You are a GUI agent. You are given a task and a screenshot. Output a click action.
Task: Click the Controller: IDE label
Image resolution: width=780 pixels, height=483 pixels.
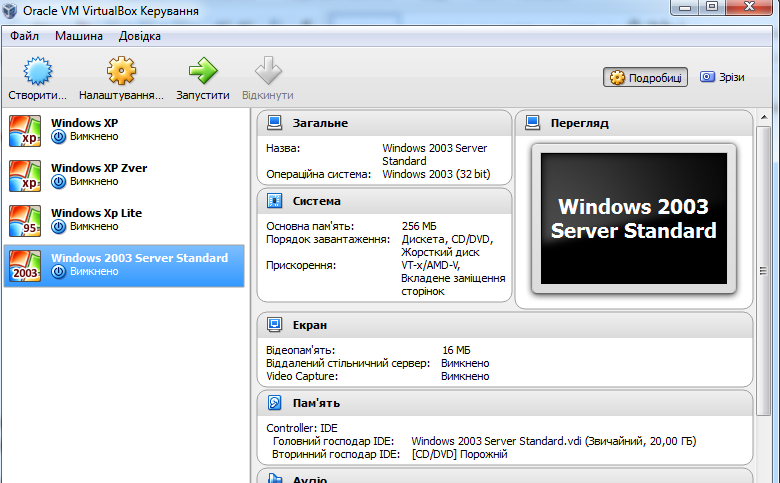(x=301, y=428)
